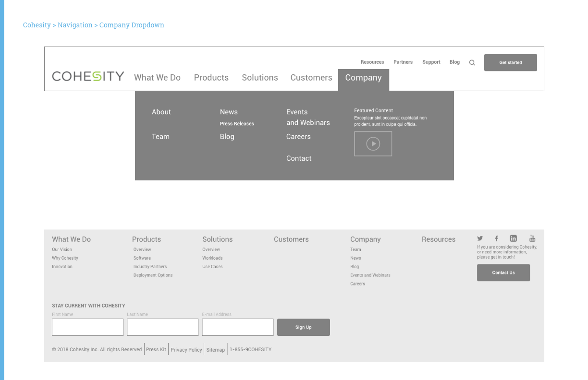
Task: Open the LinkedIn icon in footer
Action: [513, 238]
